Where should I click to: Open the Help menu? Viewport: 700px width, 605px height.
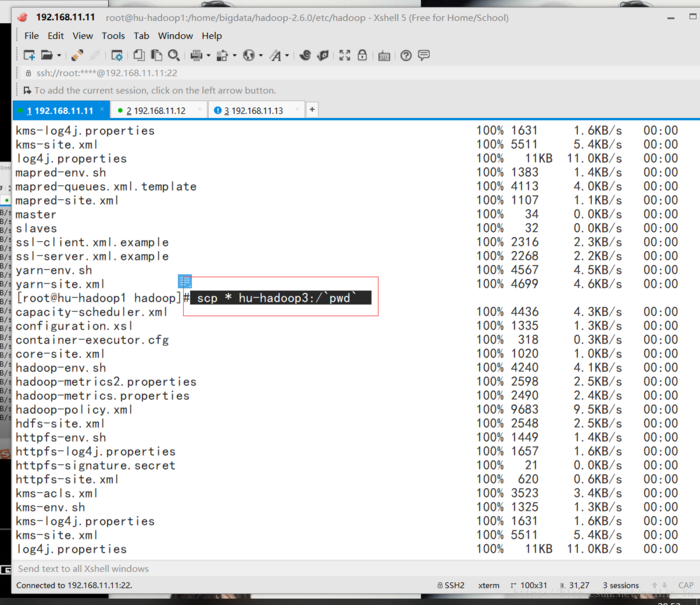pyautogui.click(x=212, y=36)
